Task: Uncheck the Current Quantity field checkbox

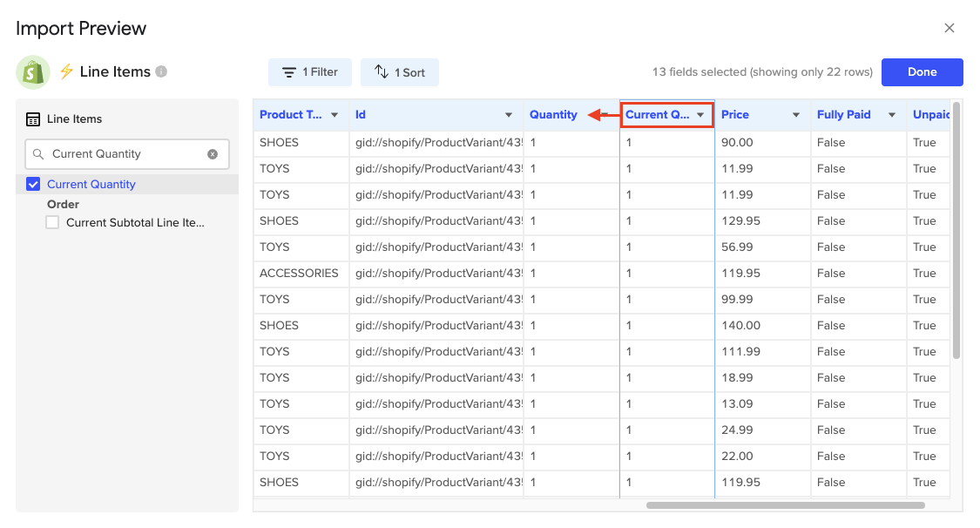Action: [33, 184]
